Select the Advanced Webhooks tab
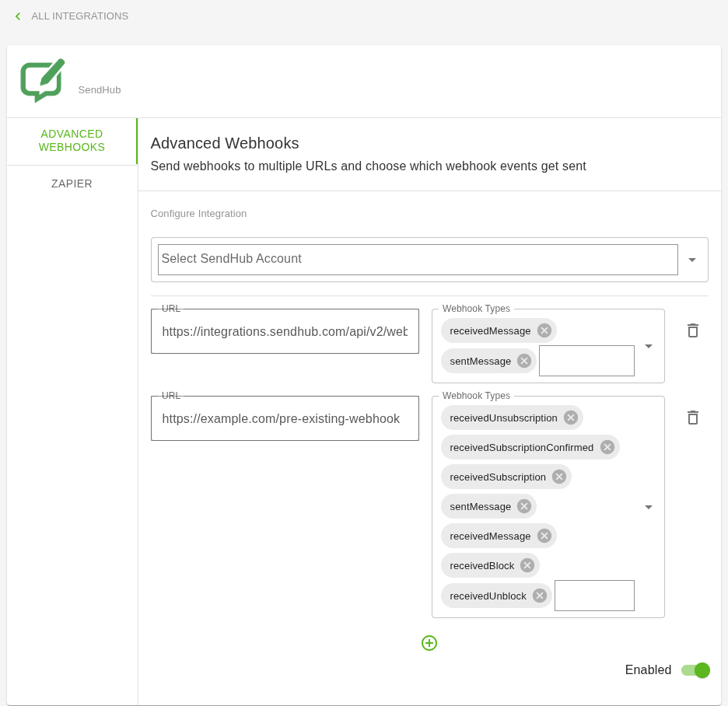This screenshot has width=728, height=706. click(x=72, y=141)
